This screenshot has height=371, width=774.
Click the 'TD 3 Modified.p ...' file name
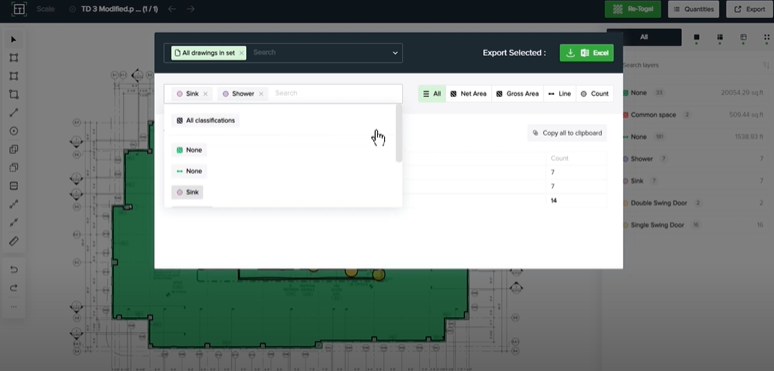coord(119,9)
